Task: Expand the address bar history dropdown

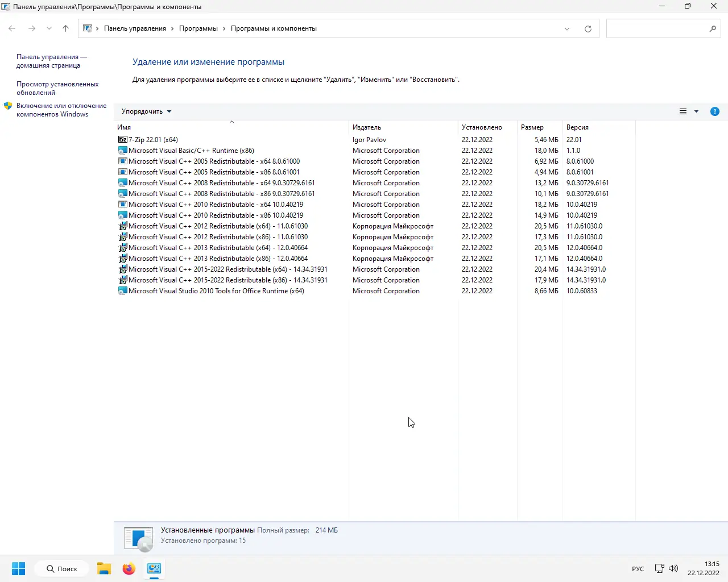Action: pyautogui.click(x=567, y=28)
